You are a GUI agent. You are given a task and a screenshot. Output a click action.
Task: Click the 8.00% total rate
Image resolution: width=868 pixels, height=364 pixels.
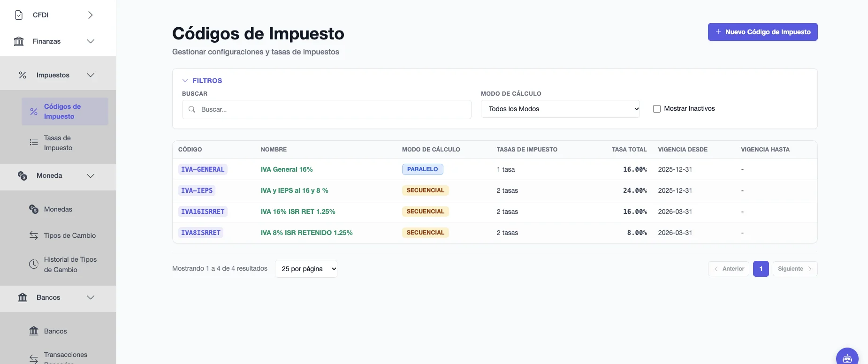tap(637, 233)
